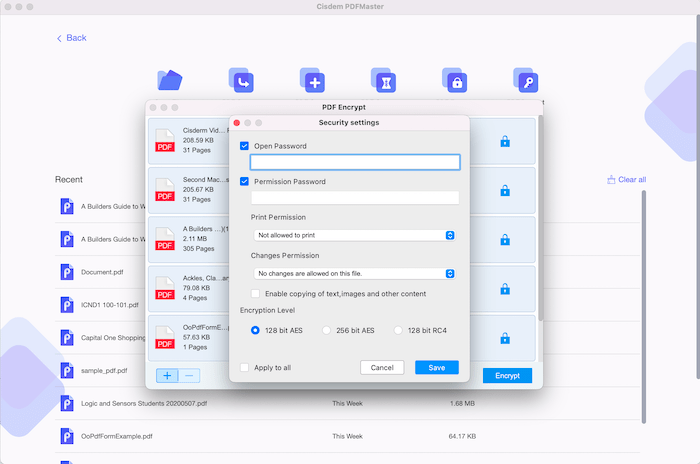Click file icon beside sample_pdf.pdf
The height and width of the screenshot is (464, 700).
click(x=67, y=371)
